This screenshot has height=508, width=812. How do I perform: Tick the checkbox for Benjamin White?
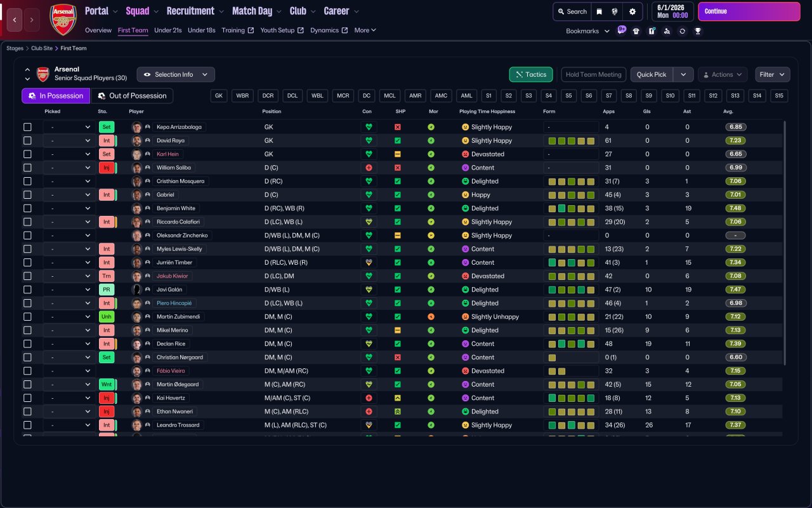(27, 208)
